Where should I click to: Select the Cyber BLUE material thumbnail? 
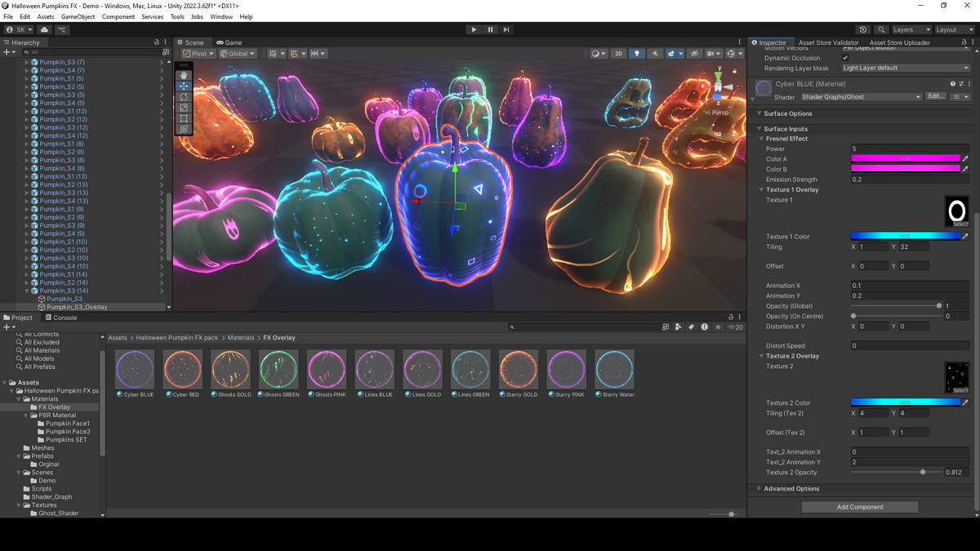coord(135,369)
